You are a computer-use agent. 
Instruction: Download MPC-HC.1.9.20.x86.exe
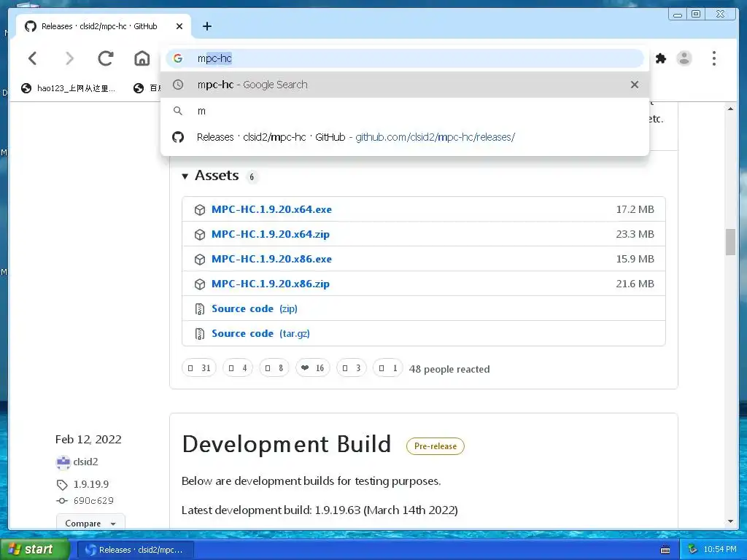click(271, 259)
